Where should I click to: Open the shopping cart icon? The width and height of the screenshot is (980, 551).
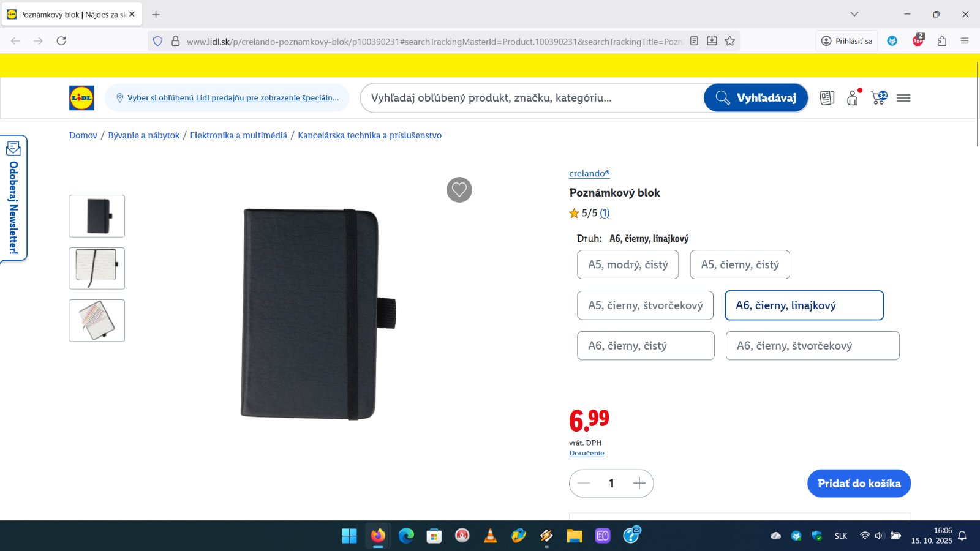coord(879,98)
